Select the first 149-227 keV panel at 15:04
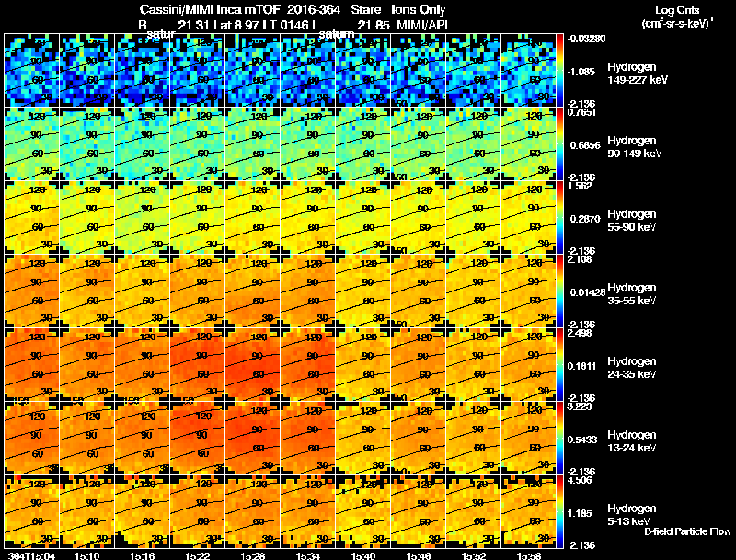Viewport: 736px width, 560px height. click(31, 71)
